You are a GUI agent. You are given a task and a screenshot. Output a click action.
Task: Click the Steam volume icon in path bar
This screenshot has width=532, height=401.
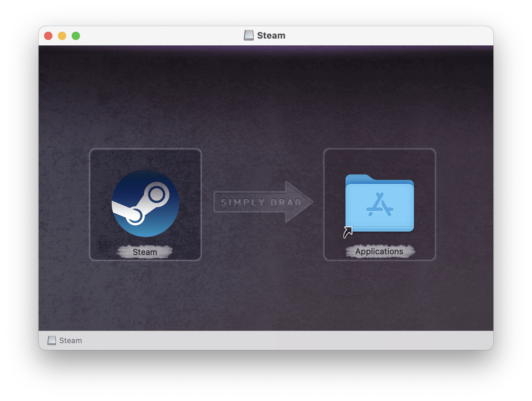pos(52,340)
